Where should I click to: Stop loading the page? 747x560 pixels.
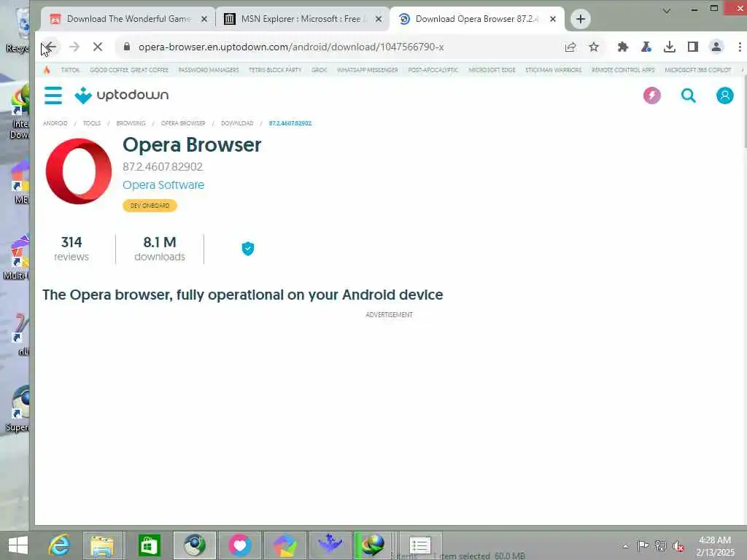coord(98,47)
